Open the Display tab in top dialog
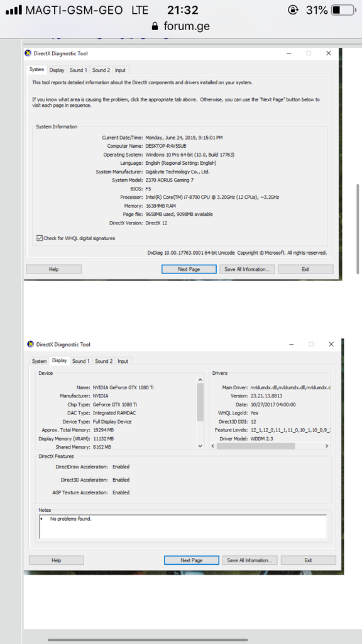Image resolution: width=362 pixels, height=644 pixels. tap(57, 70)
